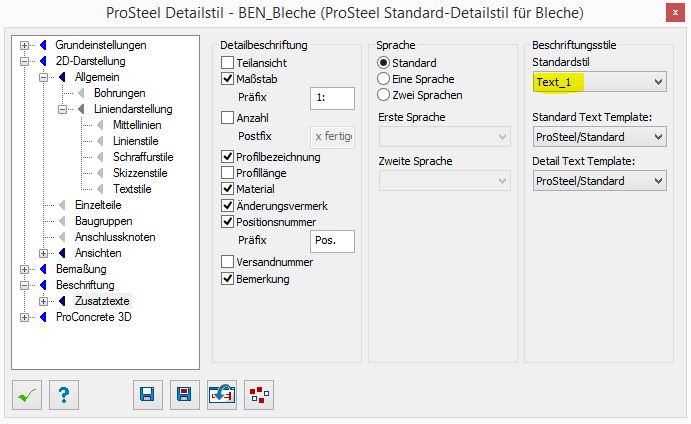The width and height of the screenshot is (691, 424).
Task: Click the gray arrow icon beside Textstile
Action: click(x=100, y=189)
